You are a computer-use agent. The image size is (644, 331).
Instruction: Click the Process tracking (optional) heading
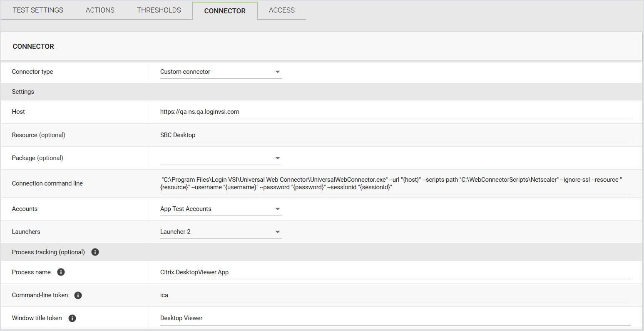(x=48, y=252)
